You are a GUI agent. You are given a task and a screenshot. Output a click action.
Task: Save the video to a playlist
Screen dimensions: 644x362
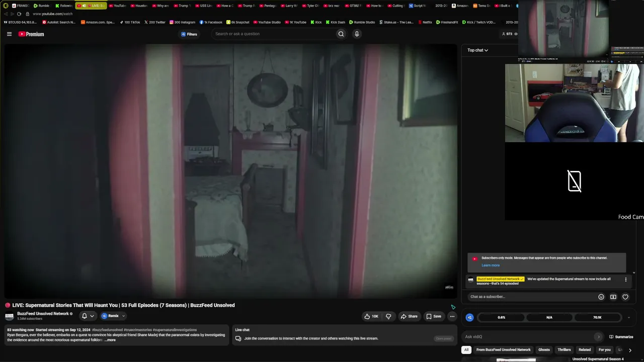click(434, 316)
